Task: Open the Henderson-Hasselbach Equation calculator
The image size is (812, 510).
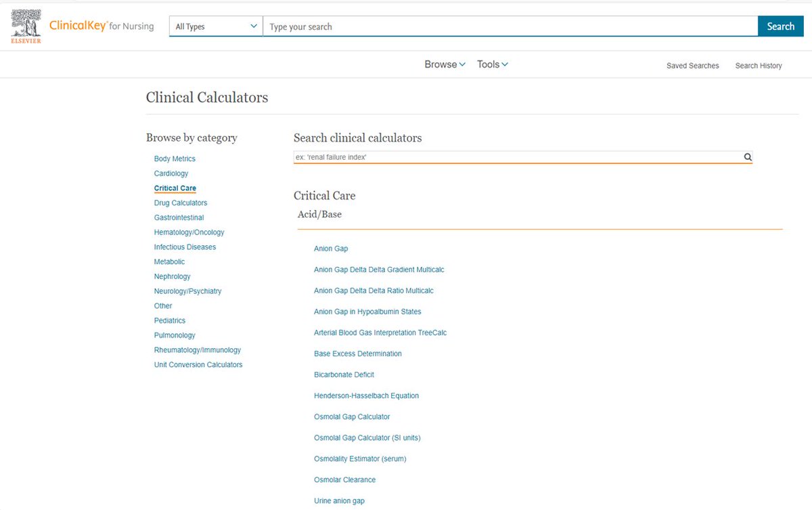Action: click(x=366, y=396)
